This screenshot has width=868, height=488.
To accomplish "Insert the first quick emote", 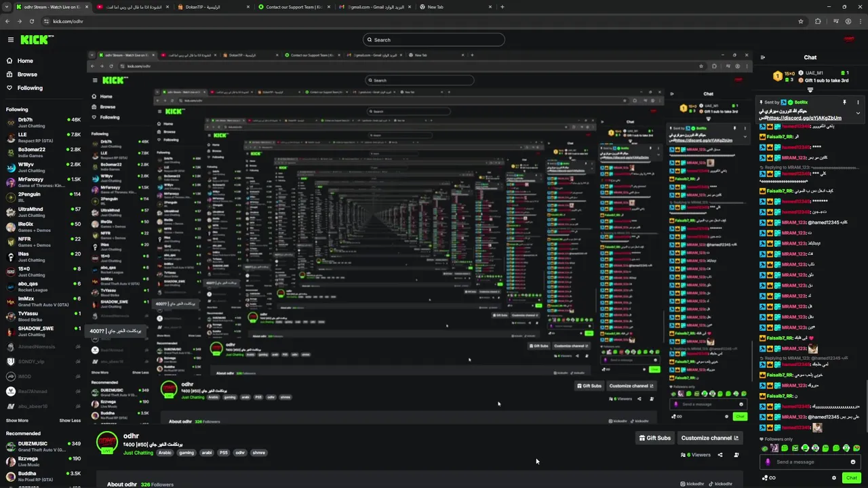I will 765,448.
